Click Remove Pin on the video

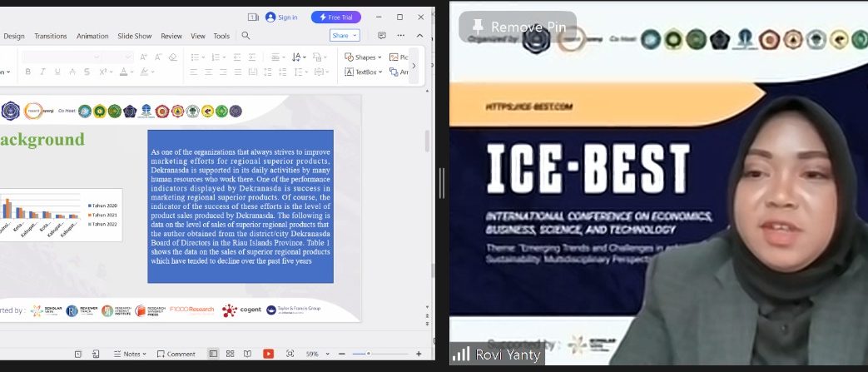click(518, 27)
